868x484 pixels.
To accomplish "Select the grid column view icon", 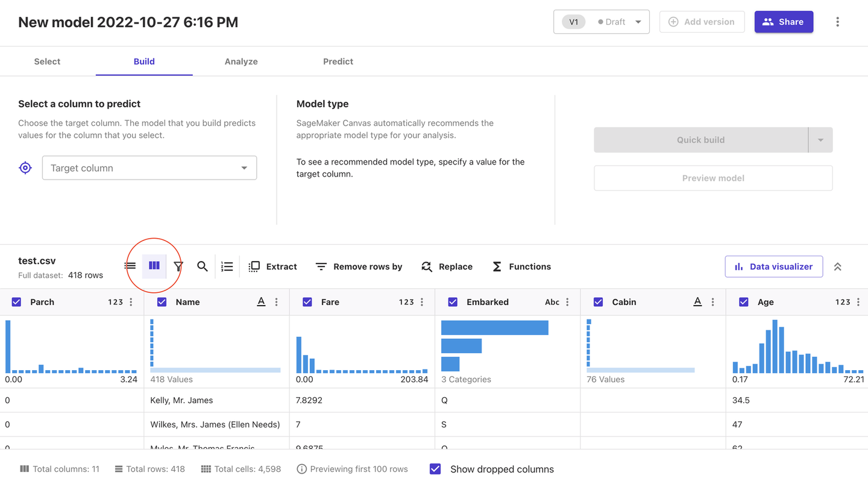I will [154, 266].
